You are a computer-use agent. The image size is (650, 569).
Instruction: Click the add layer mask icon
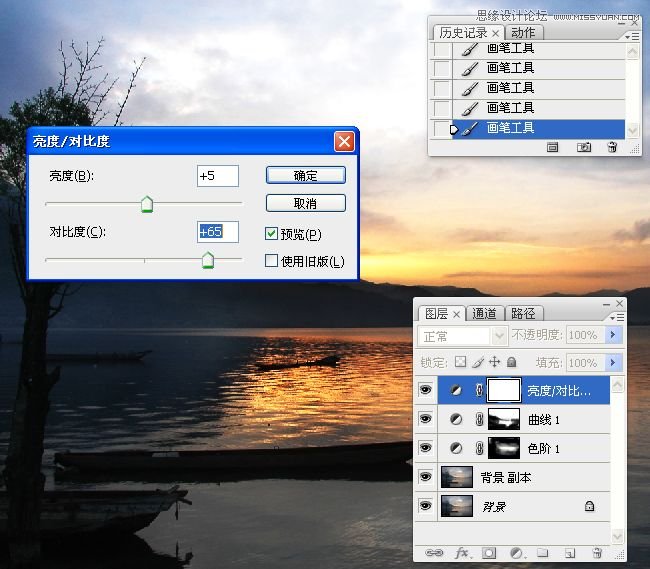[x=489, y=553]
